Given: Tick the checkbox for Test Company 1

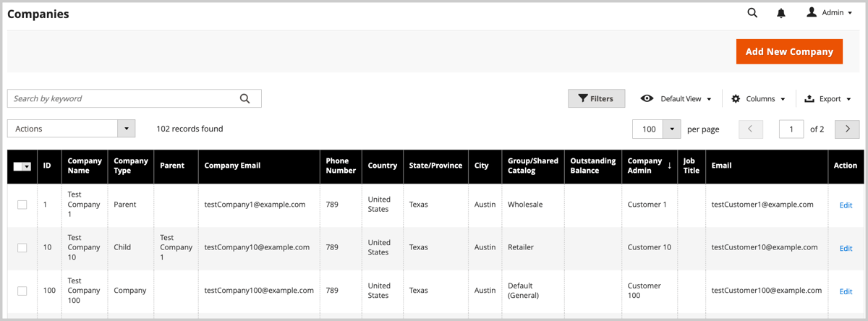Looking at the screenshot, I should [x=22, y=205].
